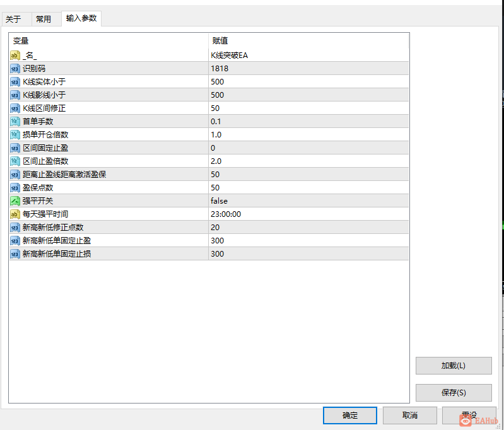The image size is (504, 430).
Task: Click the 重设 button
Action: [469, 415]
